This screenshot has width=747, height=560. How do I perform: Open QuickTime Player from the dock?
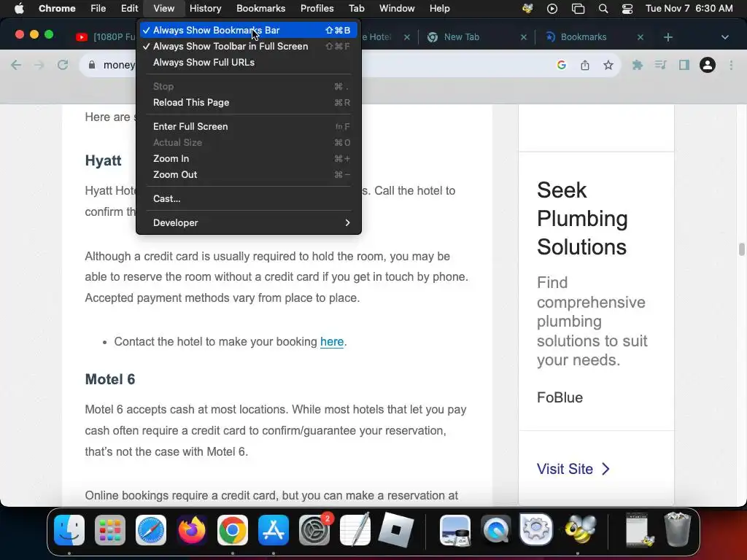point(495,529)
